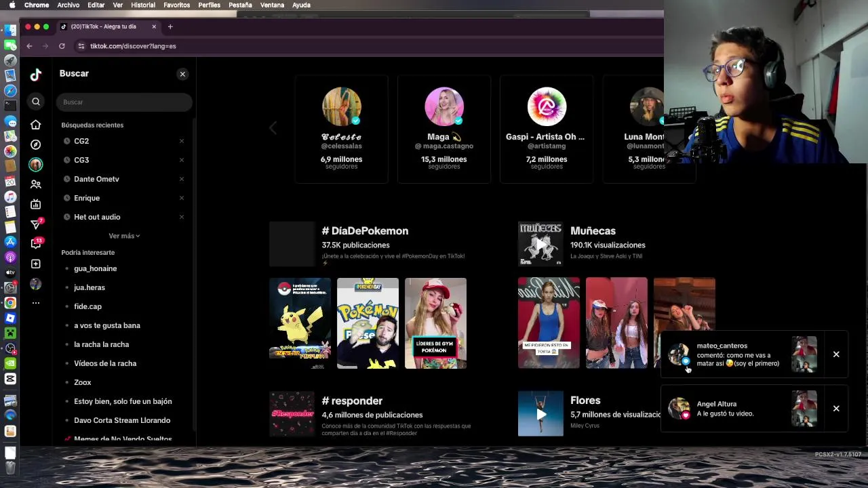Image resolution: width=868 pixels, height=488 pixels.
Task: Play the Muñecas sound cover thumbnail
Action: click(540, 244)
